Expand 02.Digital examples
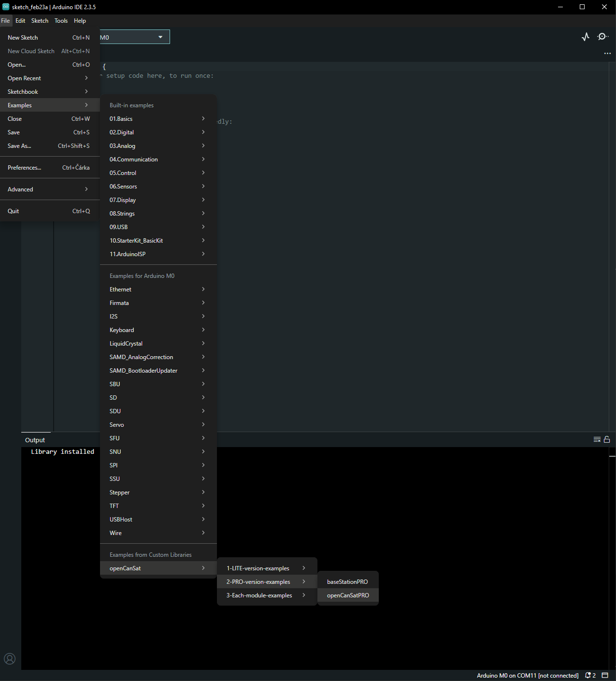 point(158,132)
